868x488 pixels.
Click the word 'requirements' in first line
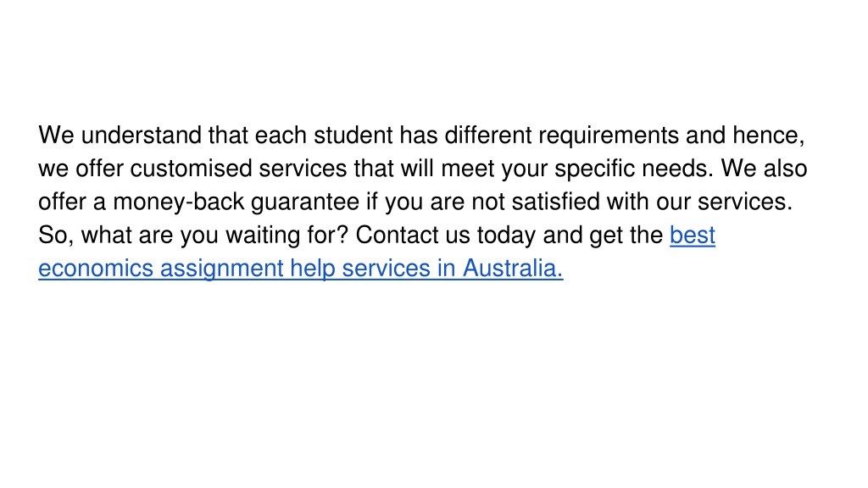tap(609, 136)
